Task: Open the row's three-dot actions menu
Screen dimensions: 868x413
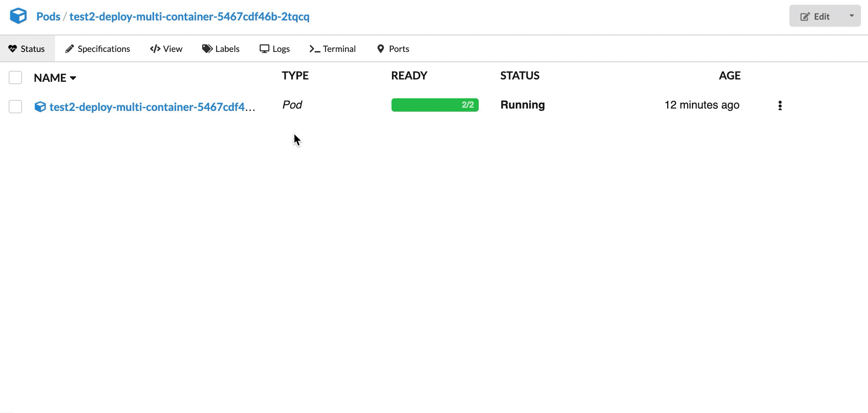Action: (780, 105)
